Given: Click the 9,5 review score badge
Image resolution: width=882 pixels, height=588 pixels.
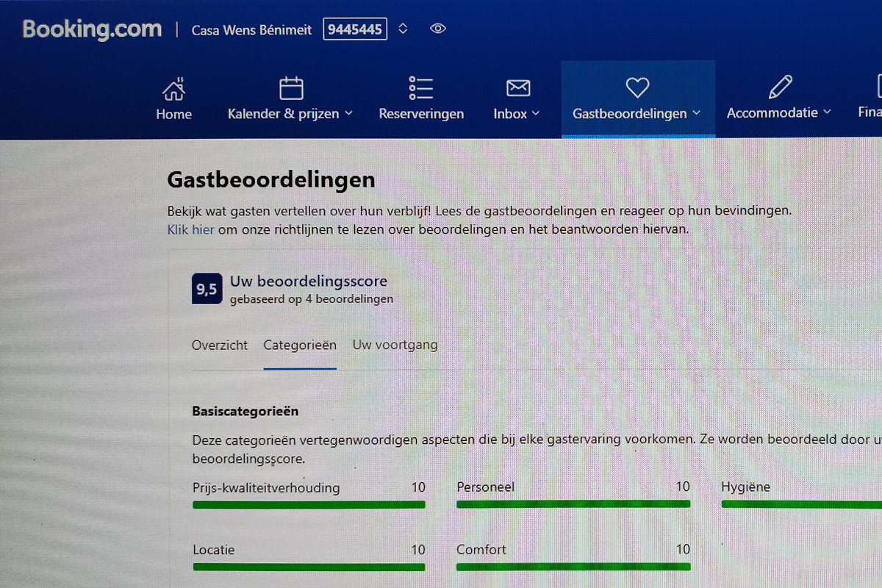Looking at the screenshot, I should pos(207,290).
